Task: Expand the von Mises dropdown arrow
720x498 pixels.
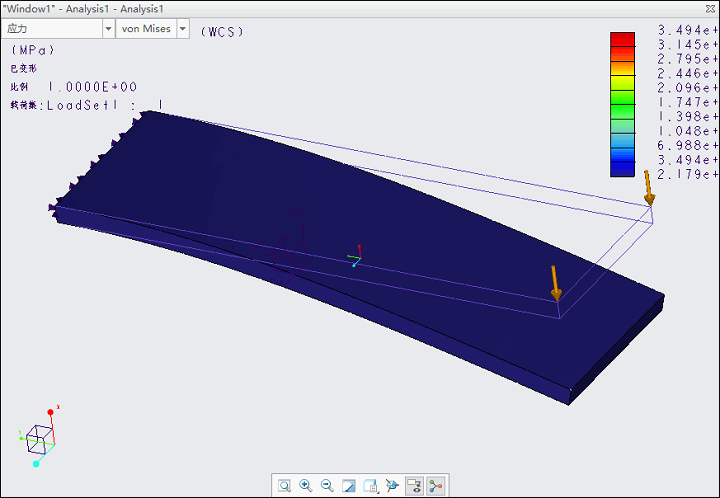Action: pyautogui.click(x=183, y=28)
